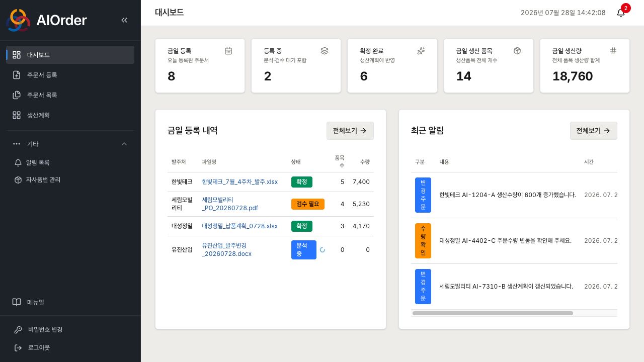Image resolution: width=644 pixels, height=362 pixels.
Task: Click sparkle icon on 확정 완료 card
Action: pos(421,51)
